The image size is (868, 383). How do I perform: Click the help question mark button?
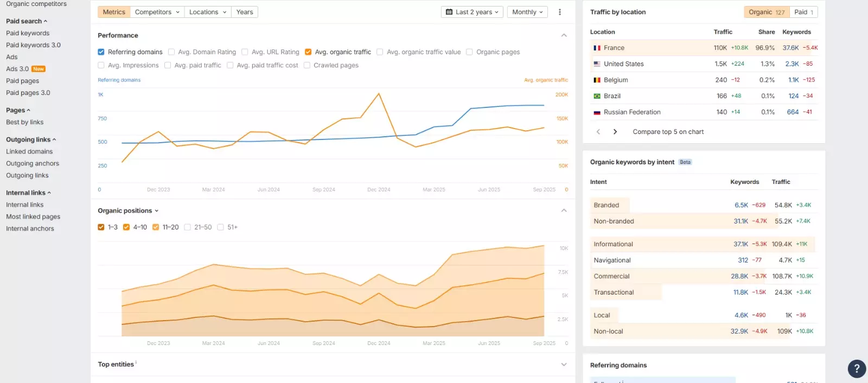(857, 369)
